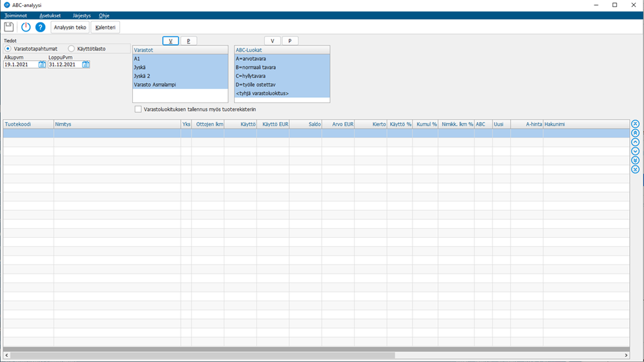Screen dimensions: 644x362
Task: Select the Varastotapahtumat radio button
Action: [8, 48]
